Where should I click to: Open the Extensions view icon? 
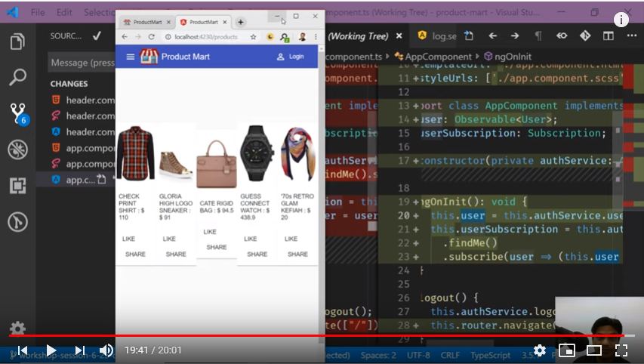coord(17,185)
